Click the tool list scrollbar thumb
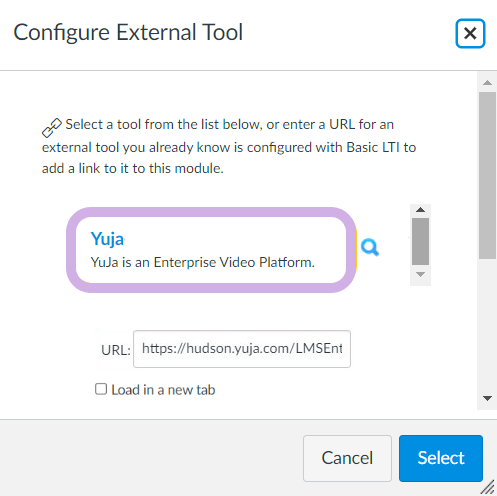Screen dimensions: 497x496 point(420,242)
